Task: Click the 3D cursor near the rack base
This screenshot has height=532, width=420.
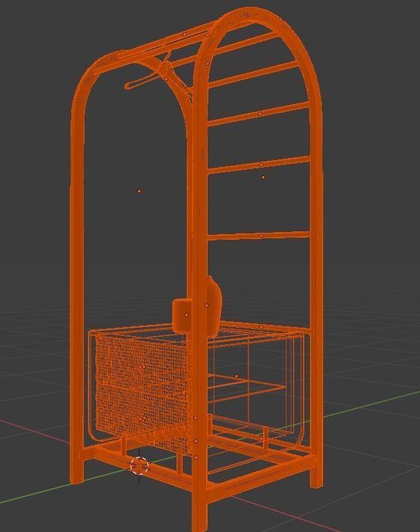Action: (x=139, y=465)
